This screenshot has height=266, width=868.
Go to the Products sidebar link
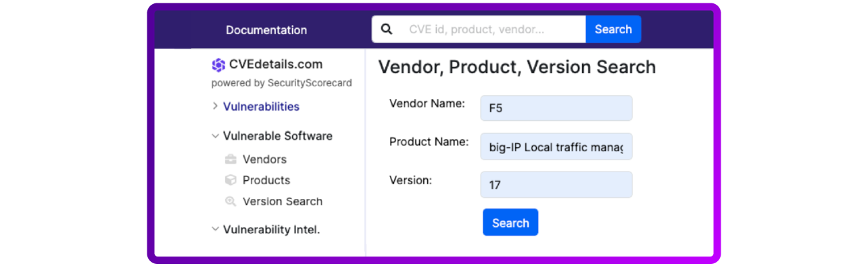pos(266,180)
